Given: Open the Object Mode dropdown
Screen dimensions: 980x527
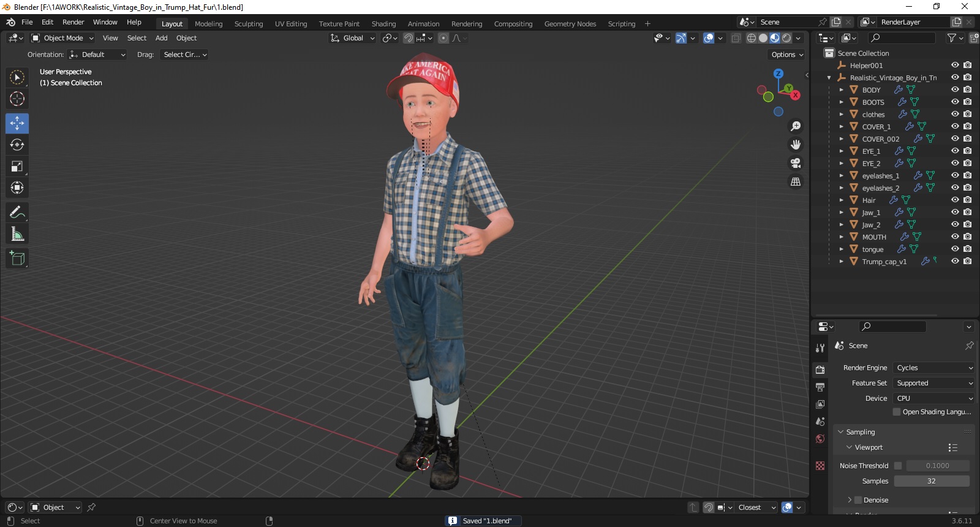Looking at the screenshot, I should point(62,38).
